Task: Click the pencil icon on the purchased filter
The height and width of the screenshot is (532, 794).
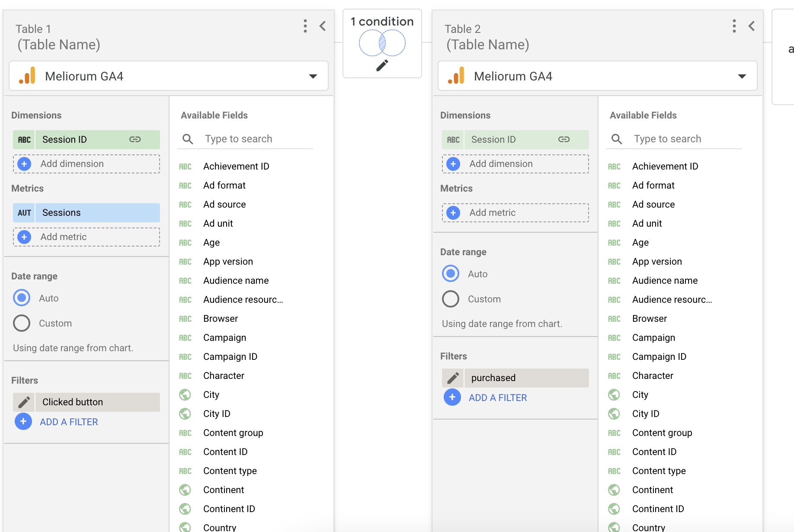Action: point(452,378)
